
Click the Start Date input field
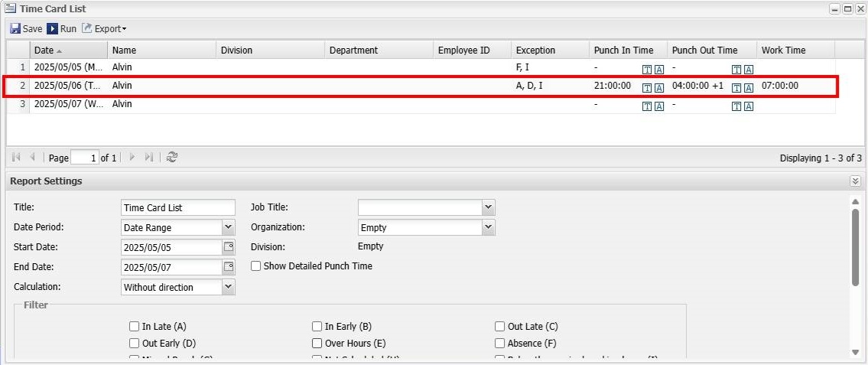pos(171,247)
